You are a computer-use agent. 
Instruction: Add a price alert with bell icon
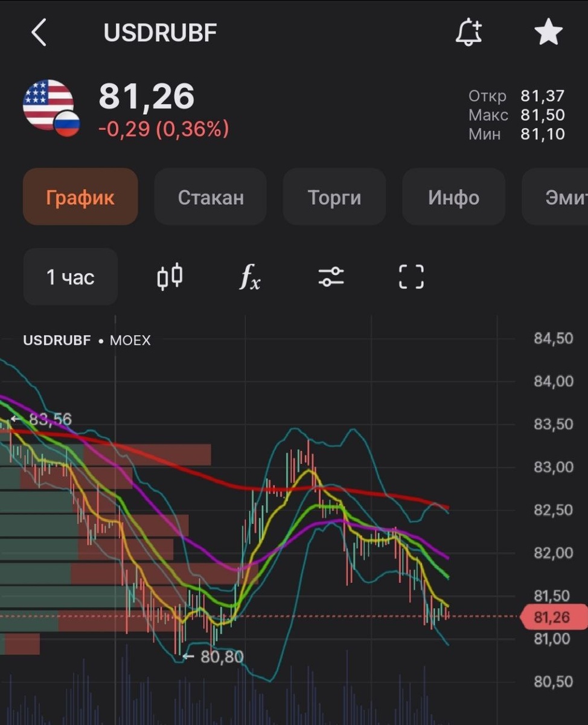point(469,33)
